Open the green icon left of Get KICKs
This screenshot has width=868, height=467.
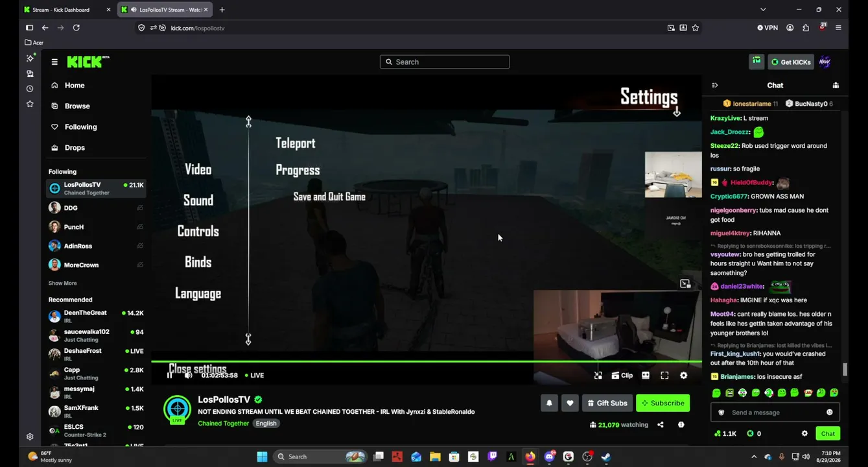[x=757, y=62]
